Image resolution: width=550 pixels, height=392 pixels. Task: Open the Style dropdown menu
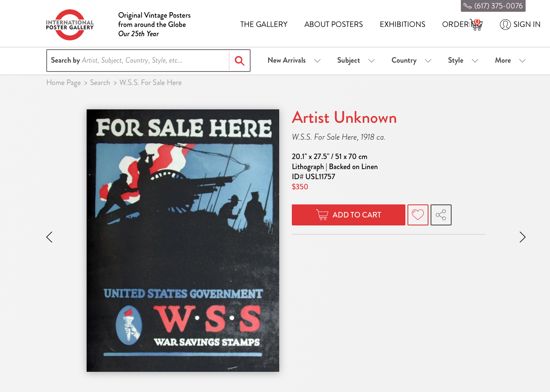463,61
